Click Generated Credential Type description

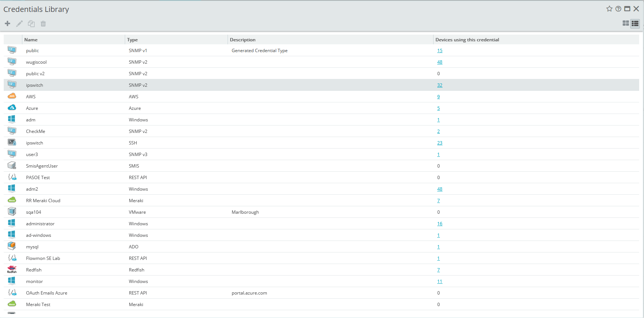260,51
